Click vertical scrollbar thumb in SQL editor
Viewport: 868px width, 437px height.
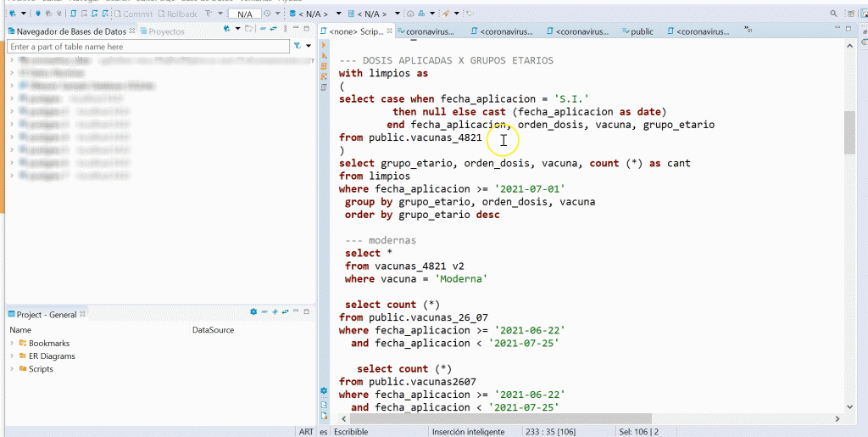849,132
